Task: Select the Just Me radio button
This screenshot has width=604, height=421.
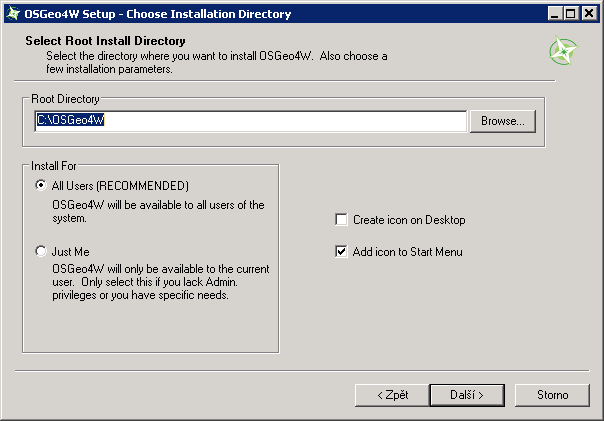Action: tap(40, 251)
